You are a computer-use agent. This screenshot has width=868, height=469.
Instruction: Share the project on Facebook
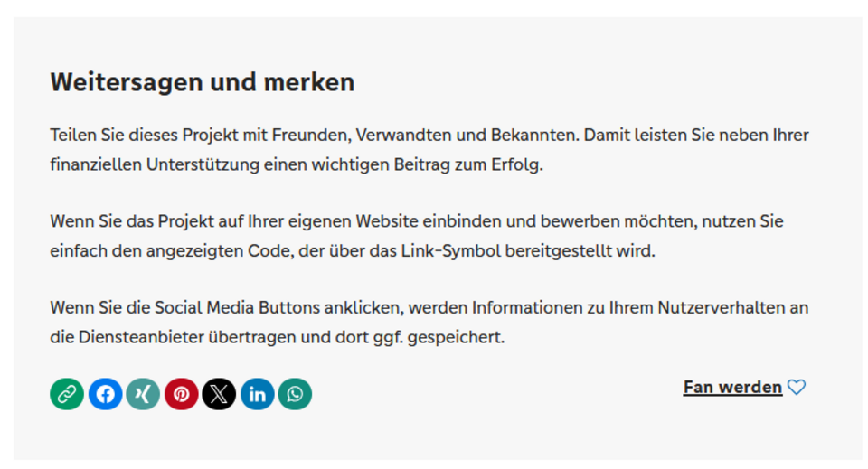[105, 394]
